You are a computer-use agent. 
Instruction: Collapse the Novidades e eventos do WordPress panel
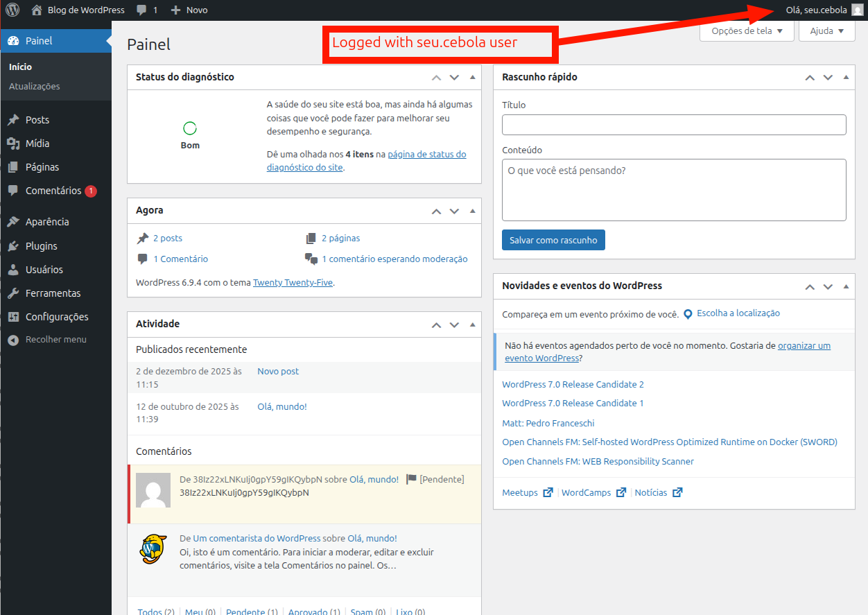pos(846,286)
